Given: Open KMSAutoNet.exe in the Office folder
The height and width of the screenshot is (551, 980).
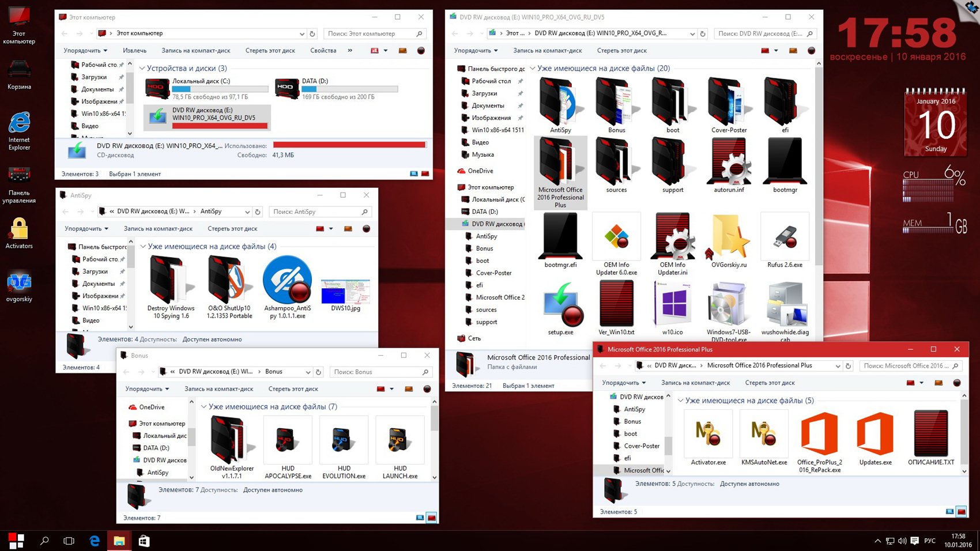Looking at the screenshot, I should [763, 435].
